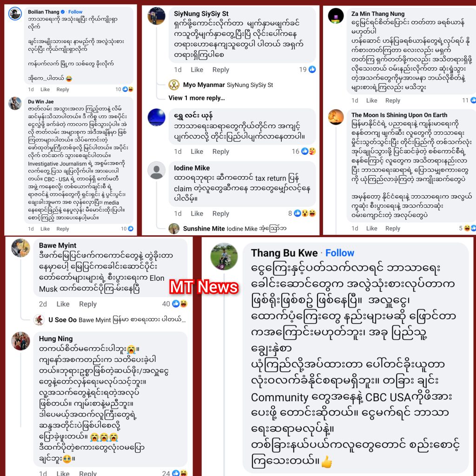The width and height of the screenshot is (476, 476).
Task: Click Iodine Mike's default profile avatar
Action: point(156,170)
